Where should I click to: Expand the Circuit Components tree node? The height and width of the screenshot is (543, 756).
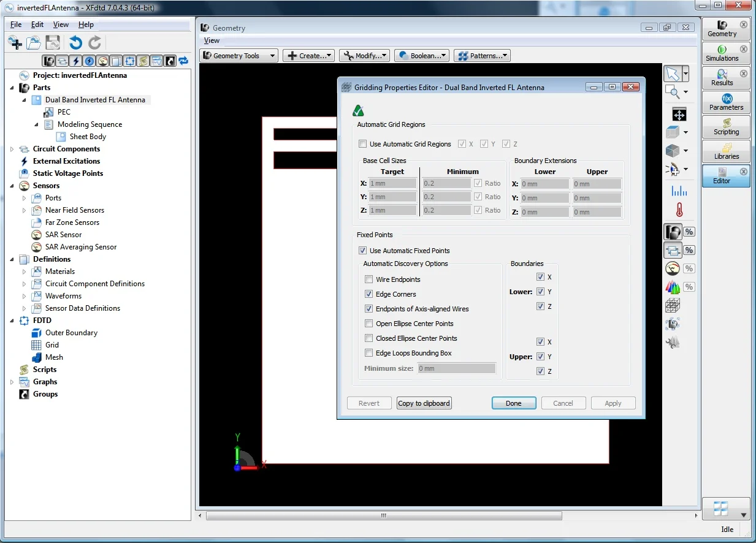(x=12, y=149)
